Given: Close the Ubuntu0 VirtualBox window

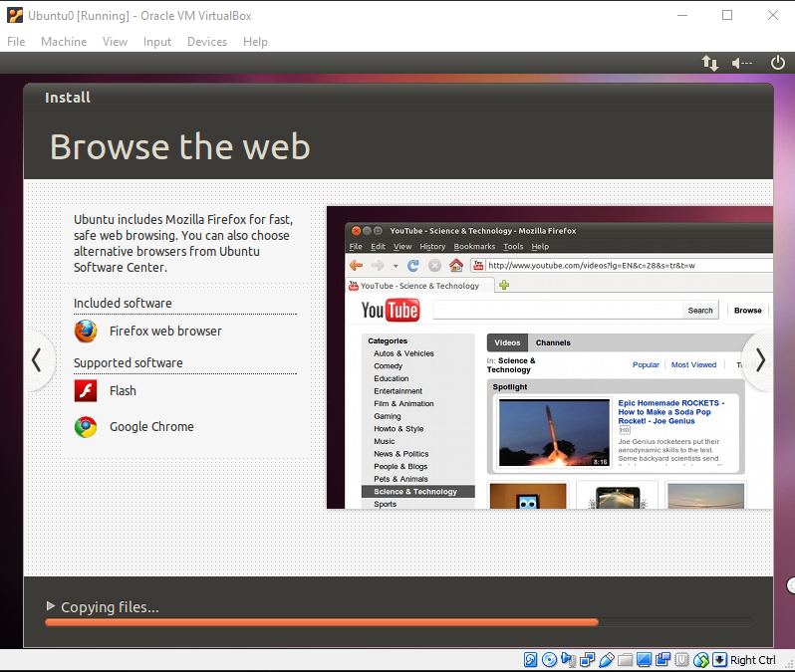Looking at the screenshot, I should (x=773, y=15).
